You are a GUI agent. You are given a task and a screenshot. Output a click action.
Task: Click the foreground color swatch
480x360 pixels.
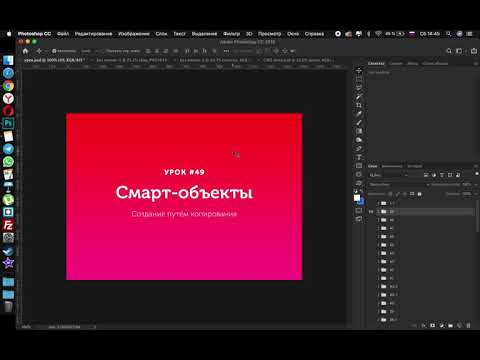[357, 198]
